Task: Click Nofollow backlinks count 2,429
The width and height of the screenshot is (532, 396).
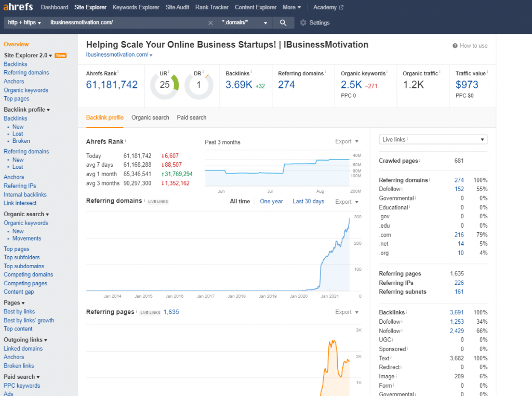Action: pyautogui.click(x=457, y=331)
